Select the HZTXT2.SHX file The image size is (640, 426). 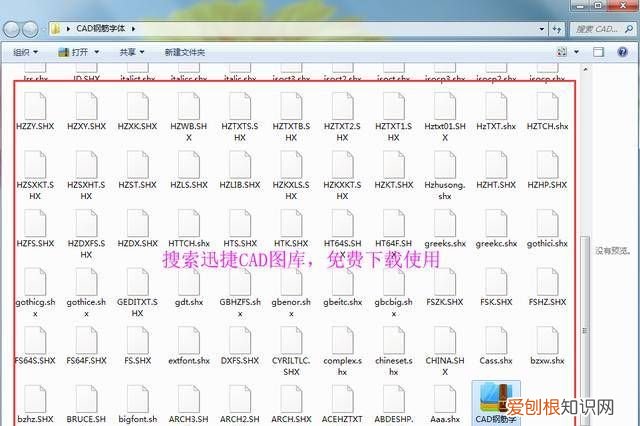[x=342, y=116]
